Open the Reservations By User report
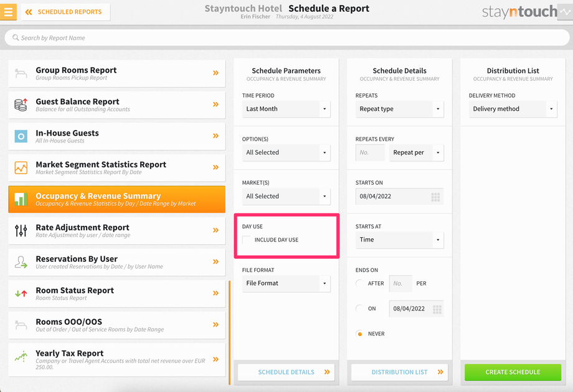This screenshot has height=392, width=573. (x=116, y=262)
